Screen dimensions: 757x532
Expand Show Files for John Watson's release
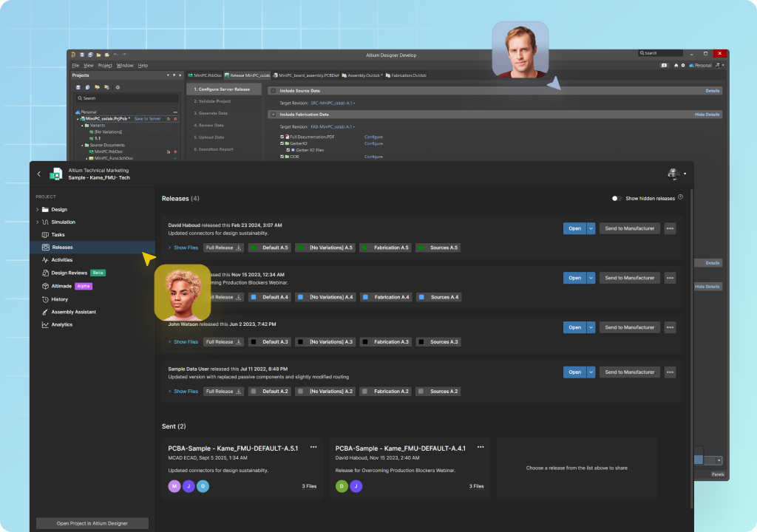[186, 342]
